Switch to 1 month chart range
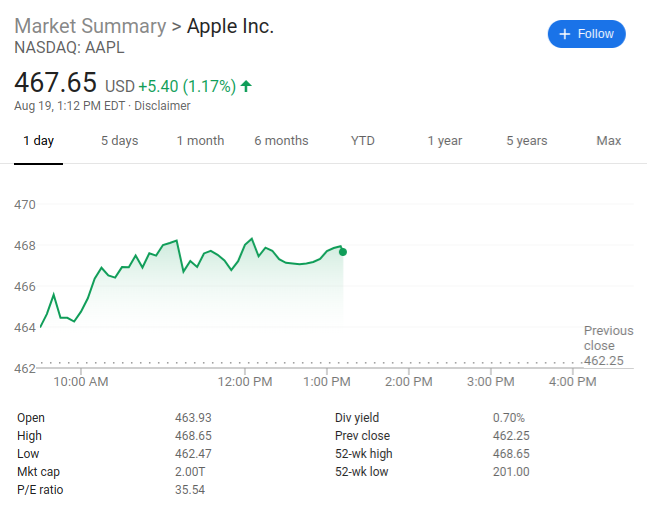647x506 pixels. (200, 141)
